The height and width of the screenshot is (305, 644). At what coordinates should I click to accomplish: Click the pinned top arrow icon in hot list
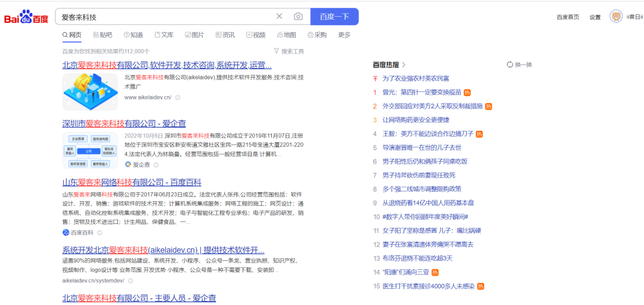point(374,78)
